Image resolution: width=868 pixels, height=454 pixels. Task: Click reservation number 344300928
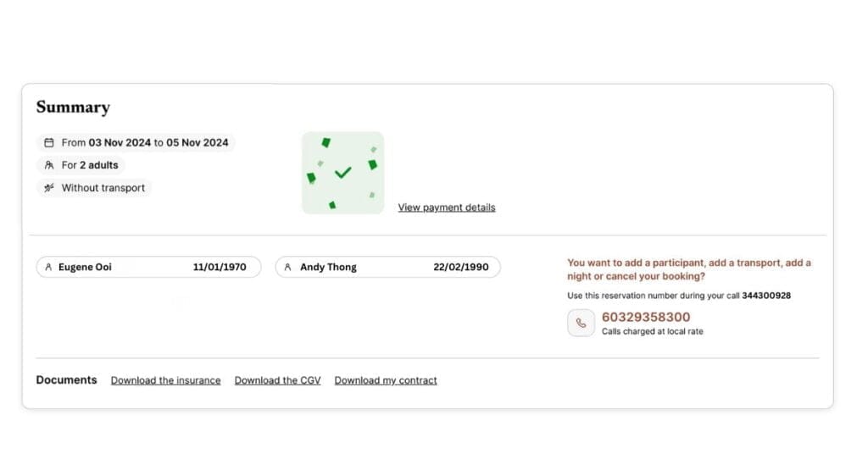(766, 296)
